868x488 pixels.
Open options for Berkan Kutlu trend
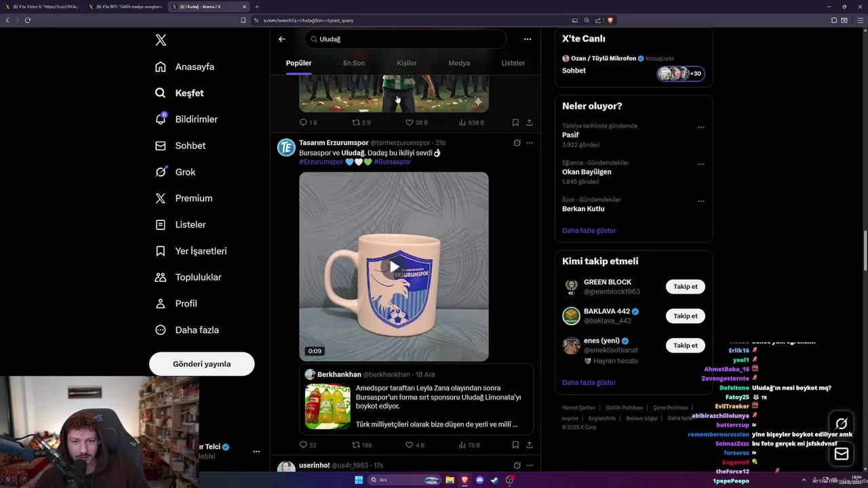pyautogui.click(x=701, y=201)
